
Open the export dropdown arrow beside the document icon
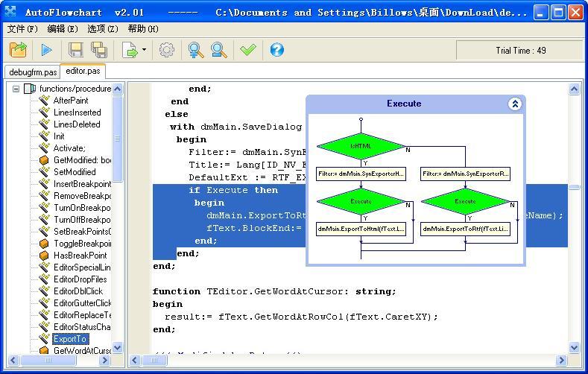145,49
